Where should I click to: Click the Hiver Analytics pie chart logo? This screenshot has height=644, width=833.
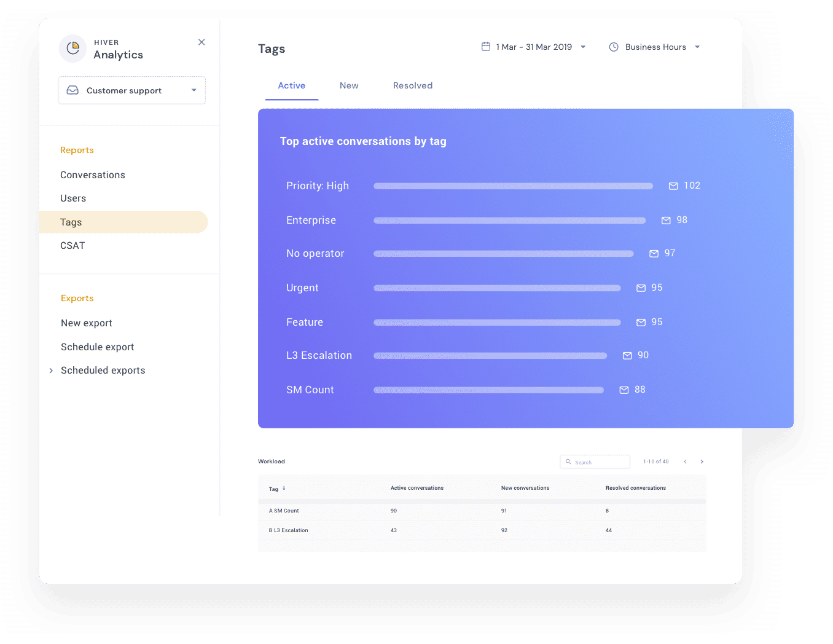click(x=72, y=49)
